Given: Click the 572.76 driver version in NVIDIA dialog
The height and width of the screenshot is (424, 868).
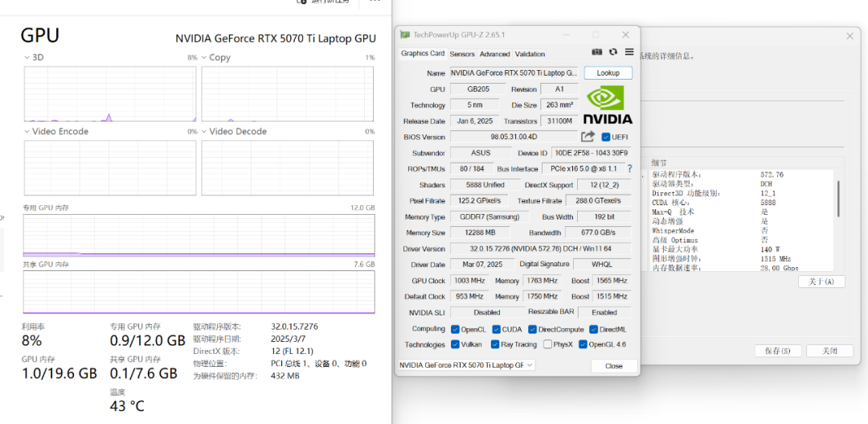Looking at the screenshot, I should point(772,174).
